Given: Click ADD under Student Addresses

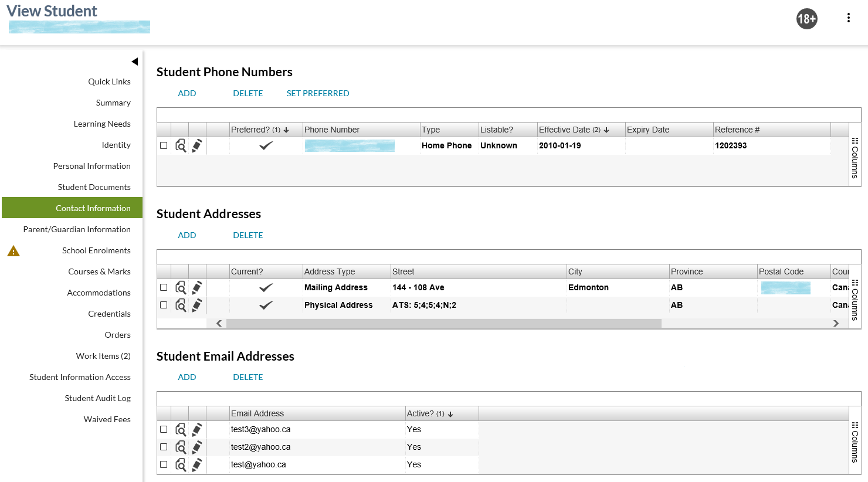Looking at the screenshot, I should (x=187, y=235).
